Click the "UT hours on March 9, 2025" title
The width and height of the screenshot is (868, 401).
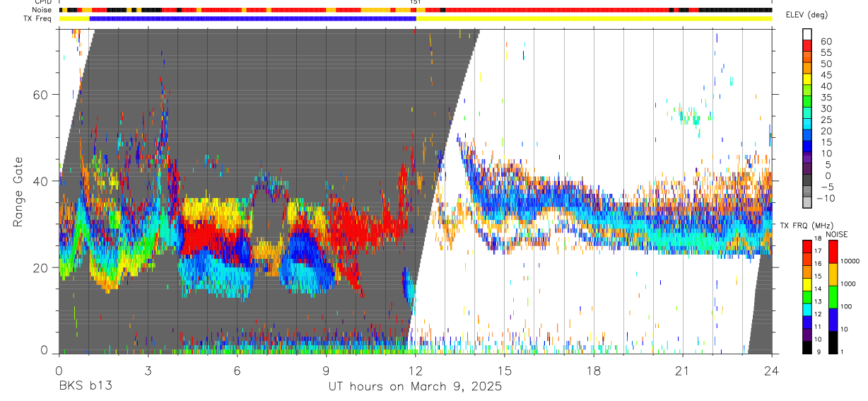point(415,386)
